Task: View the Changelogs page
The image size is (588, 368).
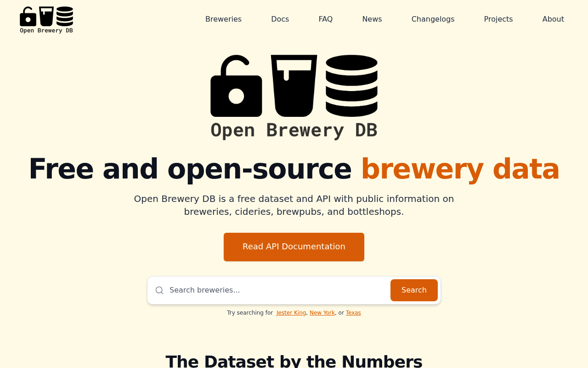Action: click(x=433, y=19)
